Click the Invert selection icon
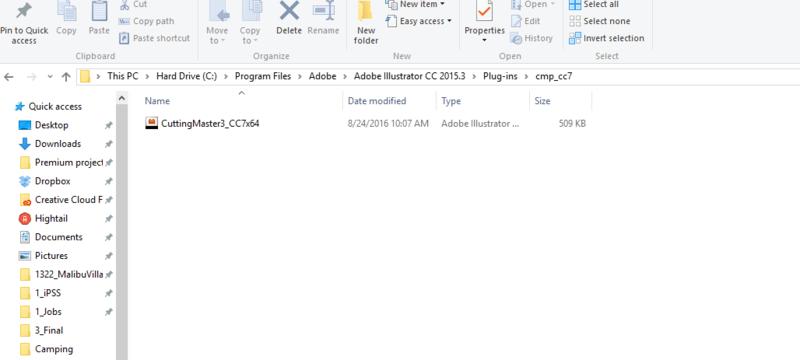The height and width of the screenshot is (360, 800). pos(574,38)
